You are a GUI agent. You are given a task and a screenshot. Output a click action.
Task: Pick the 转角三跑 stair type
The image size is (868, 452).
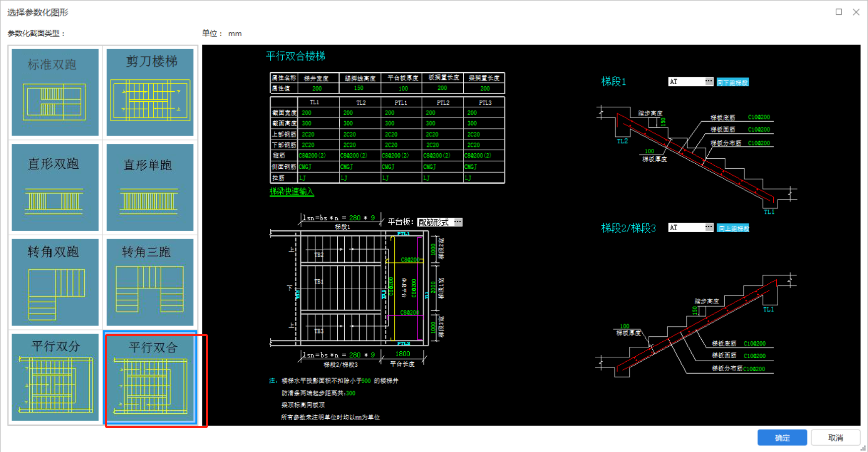150,282
